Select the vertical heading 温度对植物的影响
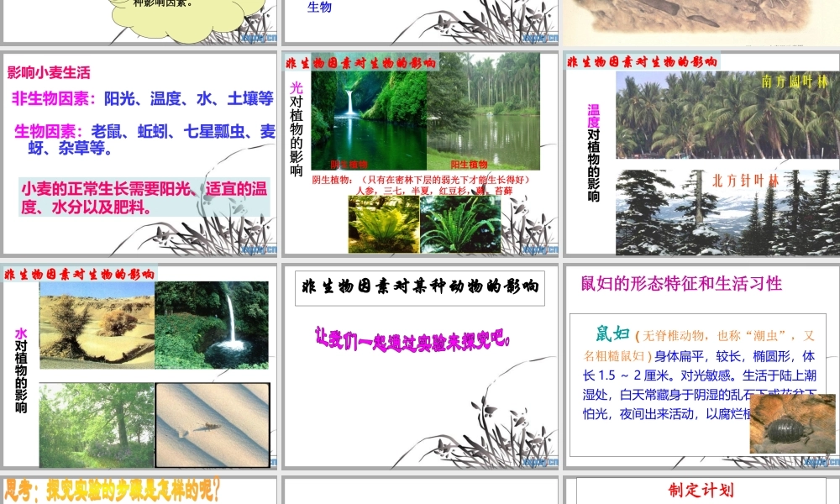 [594, 153]
